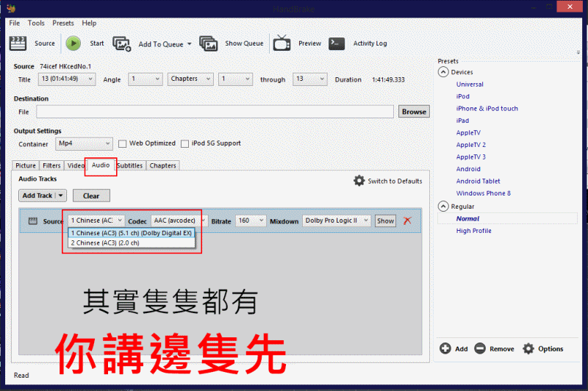This screenshot has width=588, height=391.
Task: Open the Container Mp4 dropdown
Action: (85, 144)
